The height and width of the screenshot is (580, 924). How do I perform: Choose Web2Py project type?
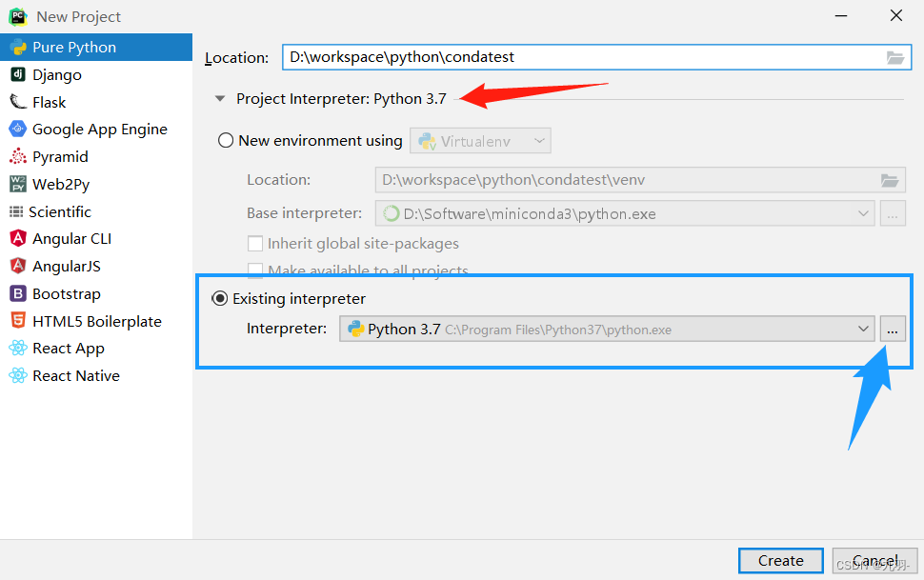96,185
